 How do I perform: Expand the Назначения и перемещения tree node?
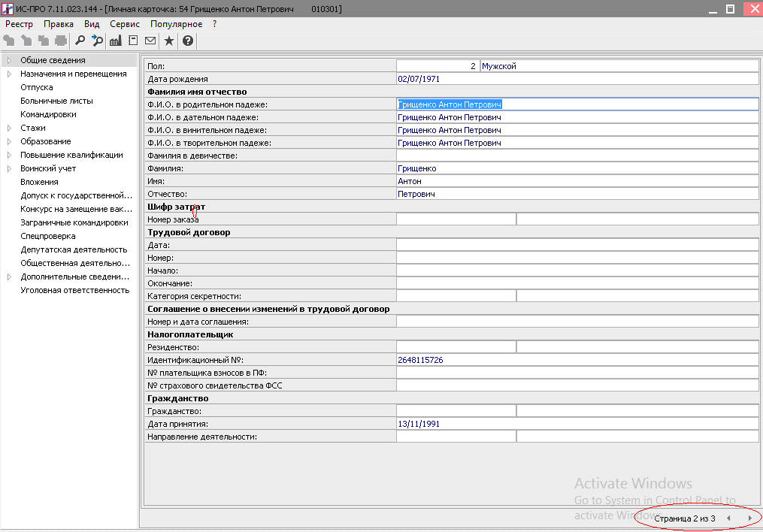click(9, 74)
